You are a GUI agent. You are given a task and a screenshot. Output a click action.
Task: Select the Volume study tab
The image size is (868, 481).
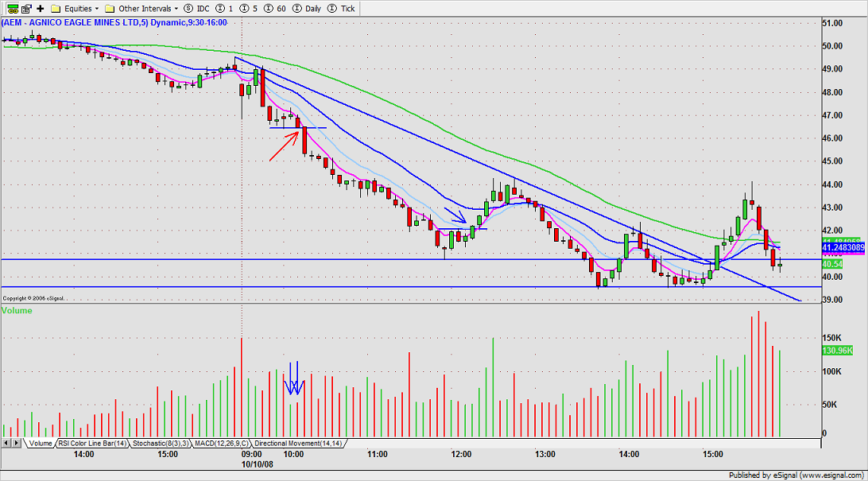[x=41, y=444]
